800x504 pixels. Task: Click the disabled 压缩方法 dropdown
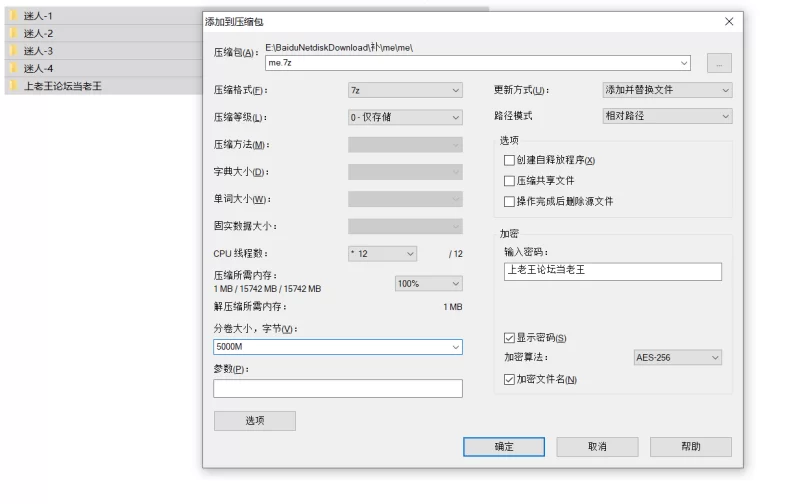405,145
